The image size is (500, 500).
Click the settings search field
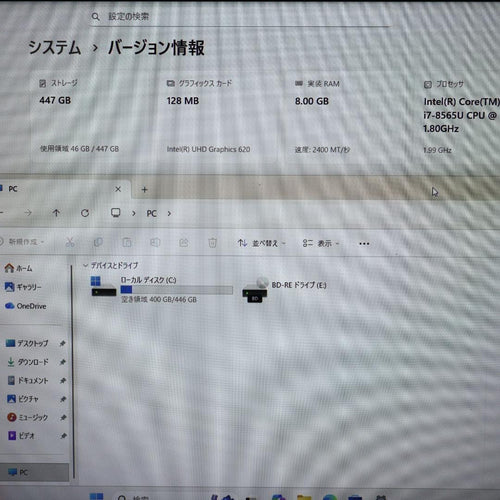[240, 16]
